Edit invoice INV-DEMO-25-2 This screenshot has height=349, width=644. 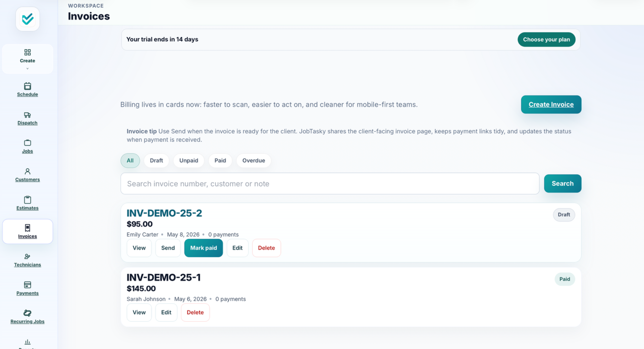pos(237,248)
